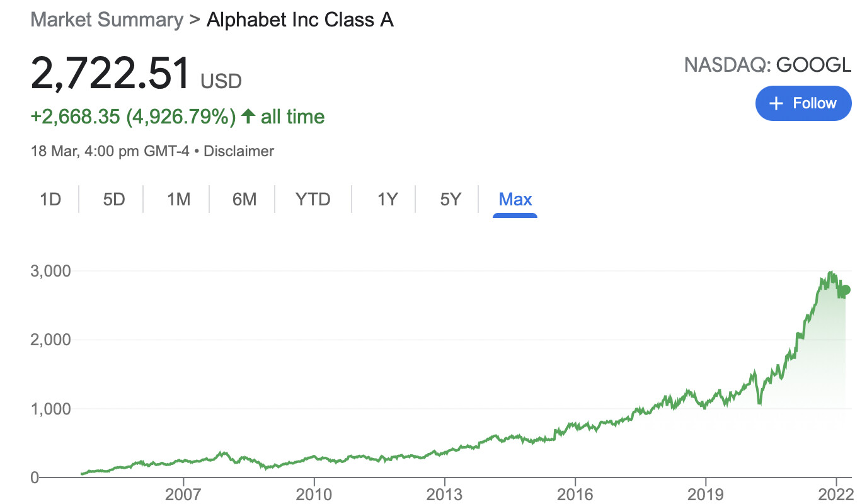This screenshot has width=867, height=504.
Task: Switch to the 1Y range tab
Action: 387,200
